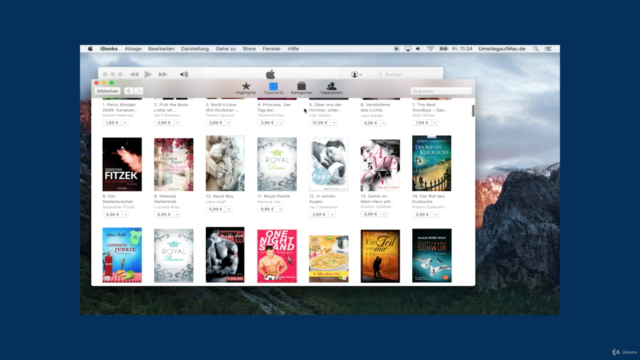Click author name Sebastian Fitzek

click(x=118, y=207)
